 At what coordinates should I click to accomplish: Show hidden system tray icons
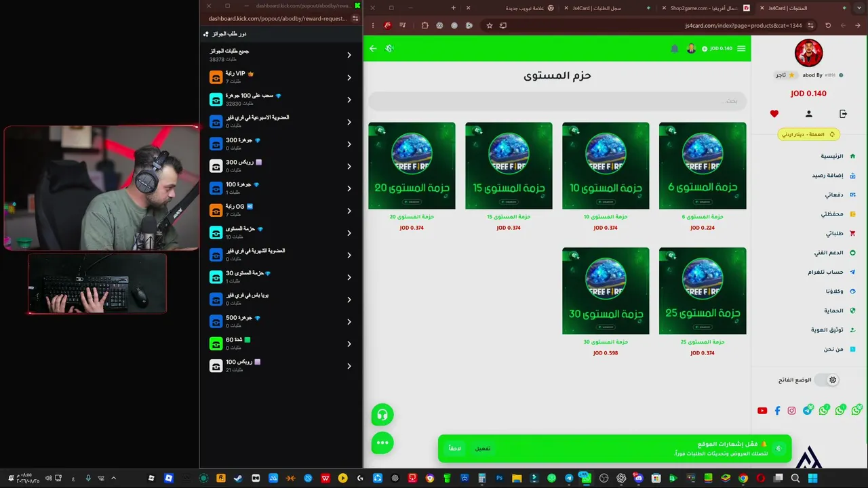click(x=113, y=479)
